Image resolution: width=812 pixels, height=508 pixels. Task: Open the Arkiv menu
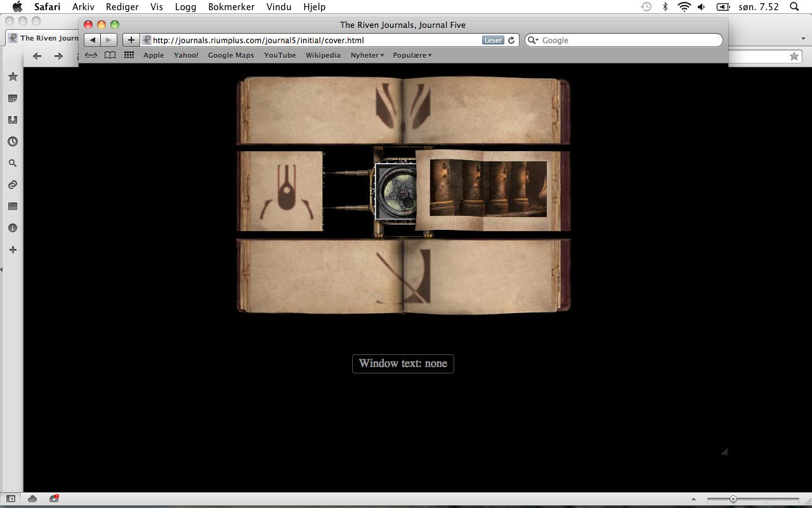click(83, 7)
